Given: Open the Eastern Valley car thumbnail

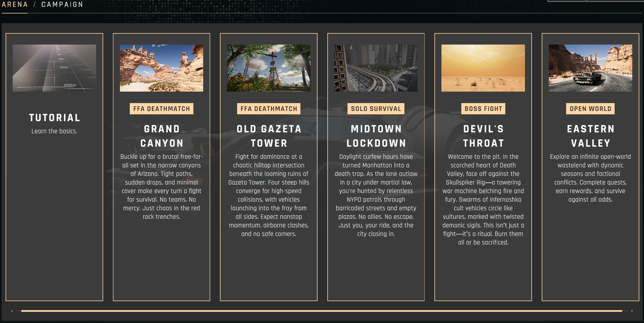Looking at the screenshot, I should (x=590, y=68).
